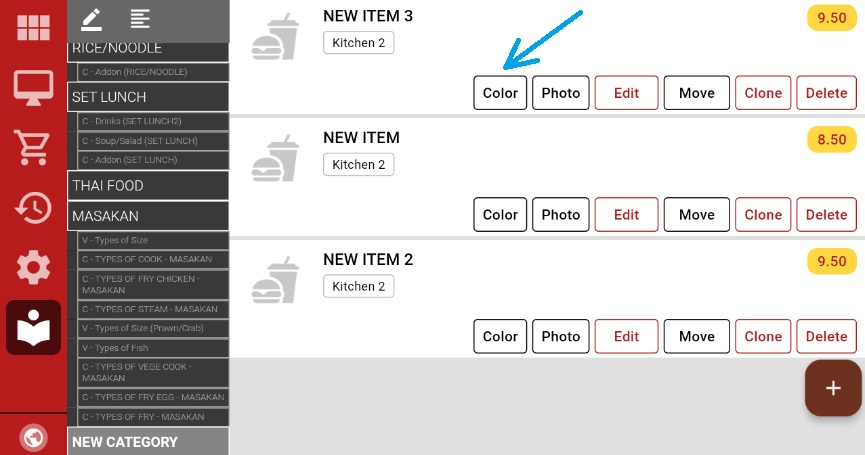Viewport: 865px width, 455px height.
Task: Click the globe language icon
Action: coord(33,438)
